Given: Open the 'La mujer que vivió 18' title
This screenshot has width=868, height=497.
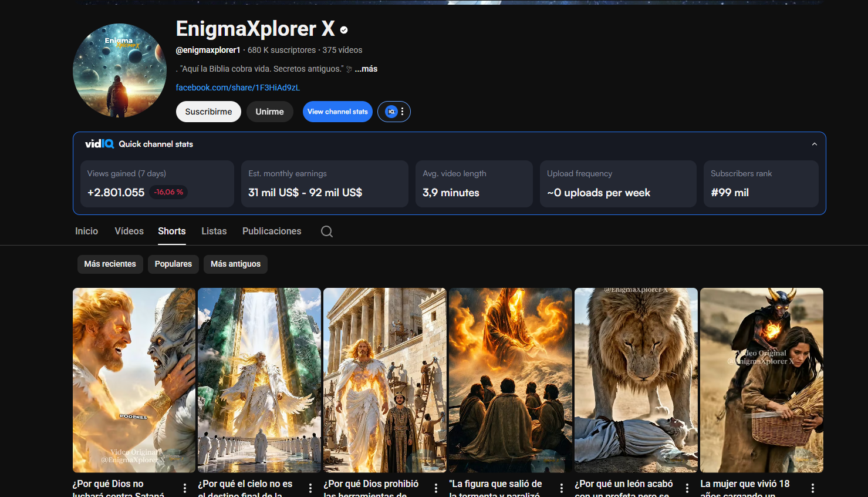Looking at the screenshot, I should click(745, 489).
